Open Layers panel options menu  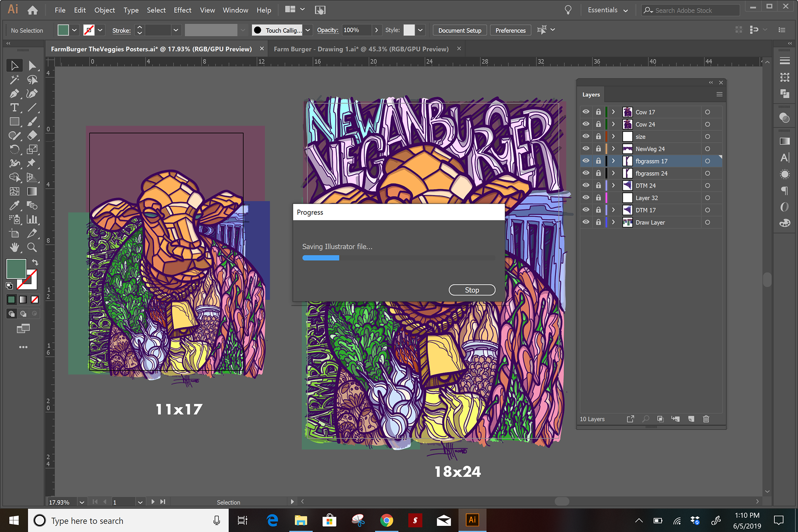[x=719, y=94]
